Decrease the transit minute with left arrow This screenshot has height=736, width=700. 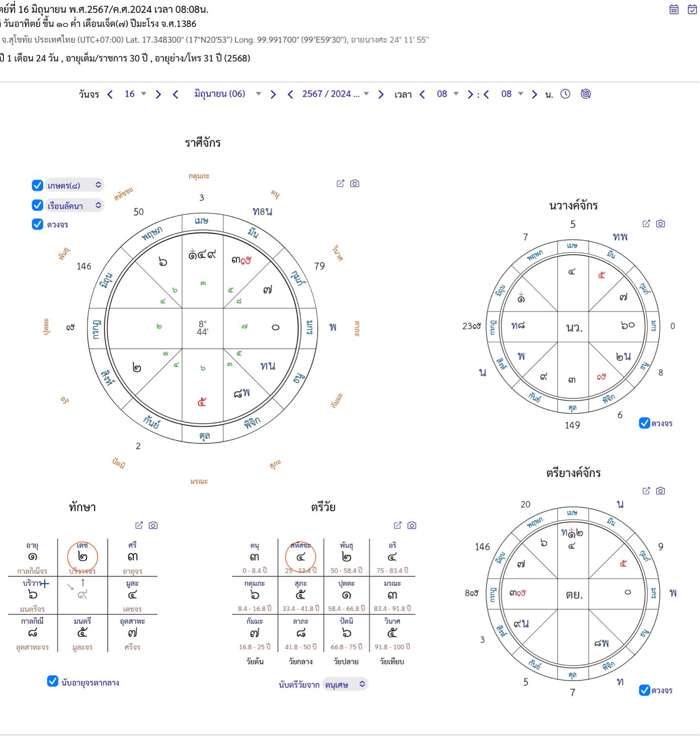486,94
